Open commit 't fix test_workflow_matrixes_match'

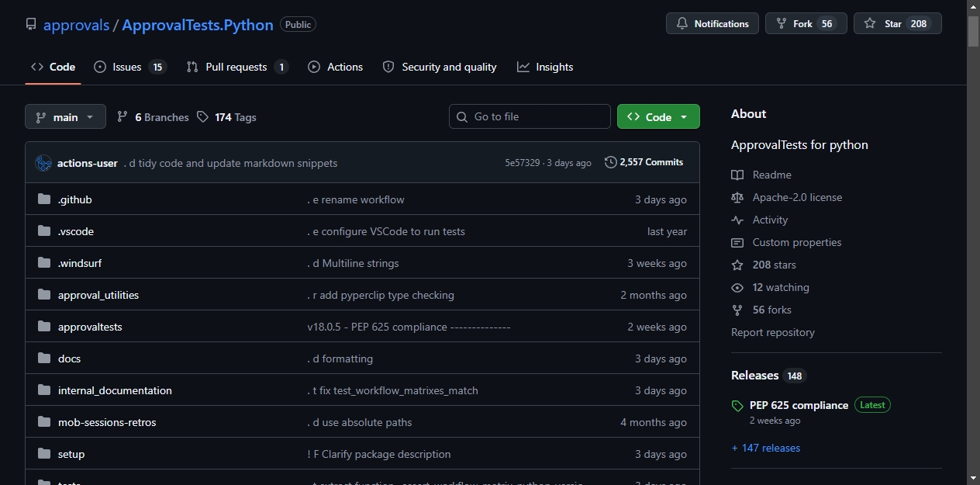[x=392, y=390]
